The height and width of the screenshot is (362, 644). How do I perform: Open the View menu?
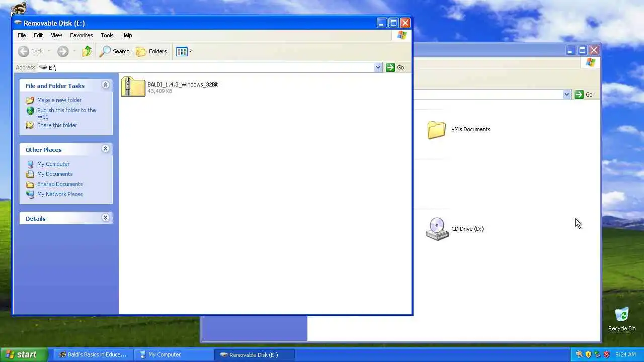tap(56, 35)
